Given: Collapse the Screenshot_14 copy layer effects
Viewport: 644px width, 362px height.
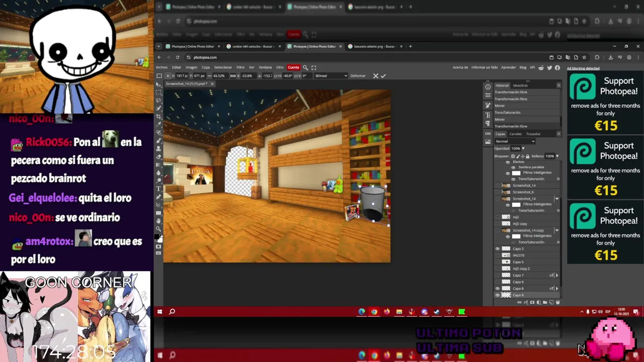Looking at the screenshot, I should point(556,230).
